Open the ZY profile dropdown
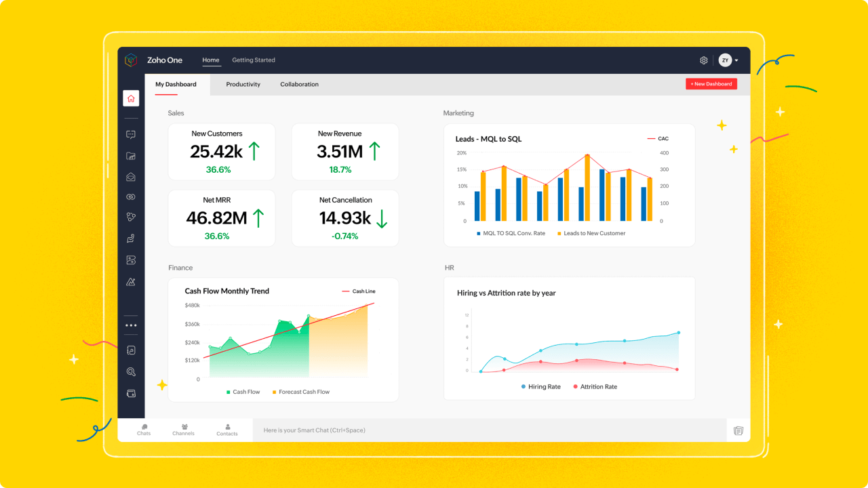The image size is (868, 488). 726,60
